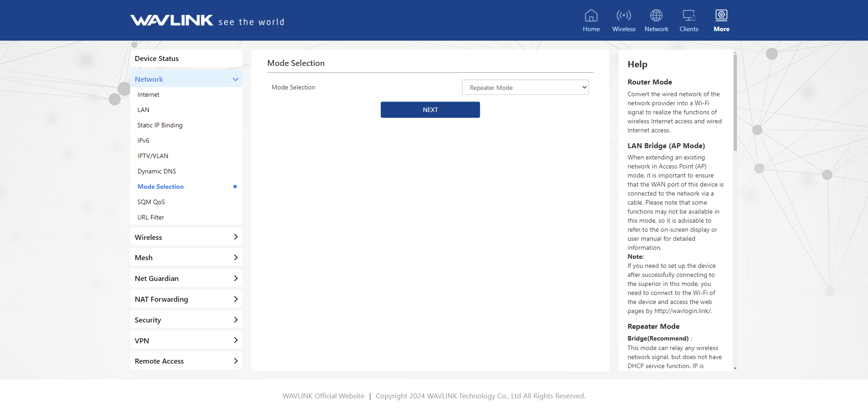The image size is (868, 411).
Task: Click the More settings icon
Action: [721, 16]
